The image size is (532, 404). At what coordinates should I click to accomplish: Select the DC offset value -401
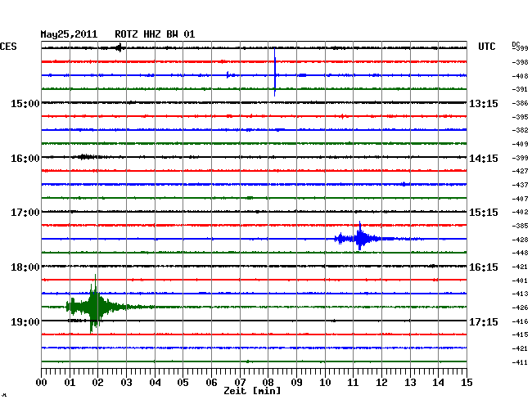(x=520, y=281)
